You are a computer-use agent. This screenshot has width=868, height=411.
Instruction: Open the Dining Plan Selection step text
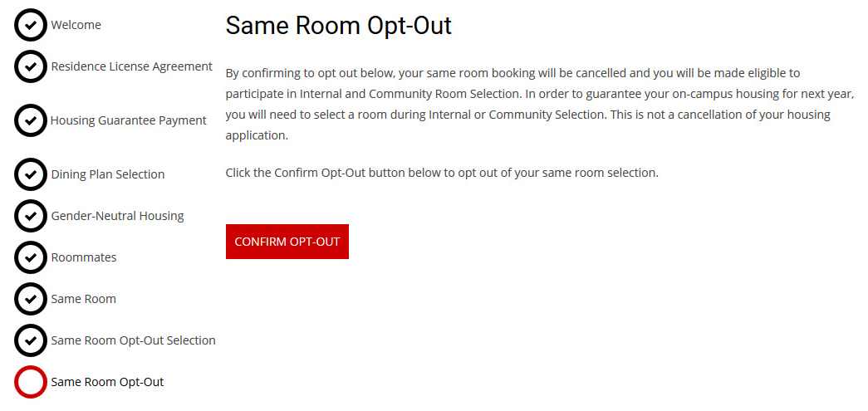click(x=107, y=174)
